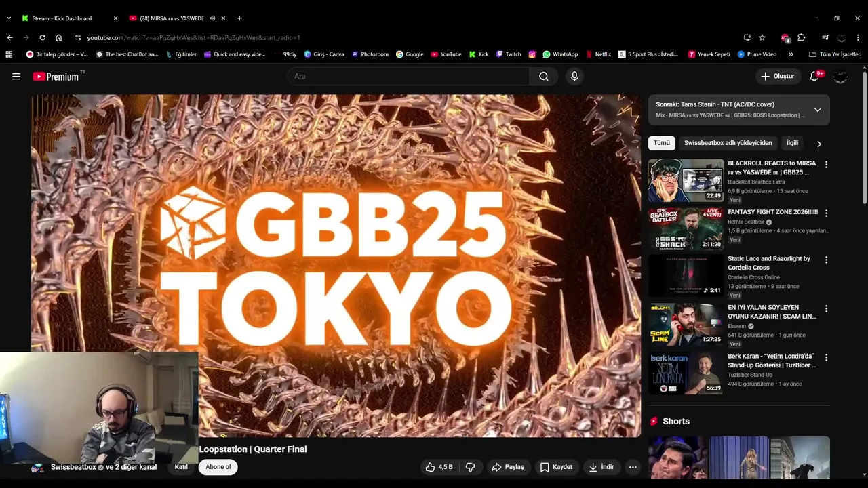Click the GBB25 TOKYO video player
This screenshot has height=488, width=868.
(x=336, y=266)
